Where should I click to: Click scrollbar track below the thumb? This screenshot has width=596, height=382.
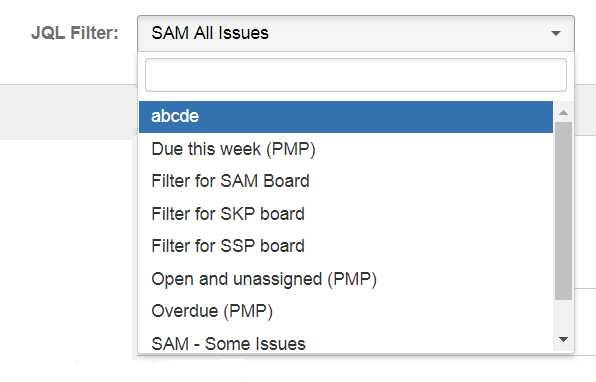[563, 315]
